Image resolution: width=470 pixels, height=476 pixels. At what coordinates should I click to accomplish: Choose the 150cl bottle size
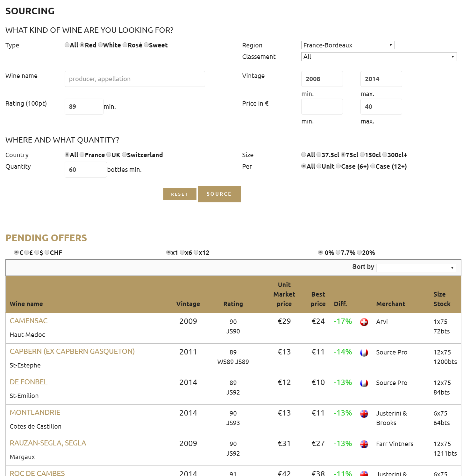(362, 155)
